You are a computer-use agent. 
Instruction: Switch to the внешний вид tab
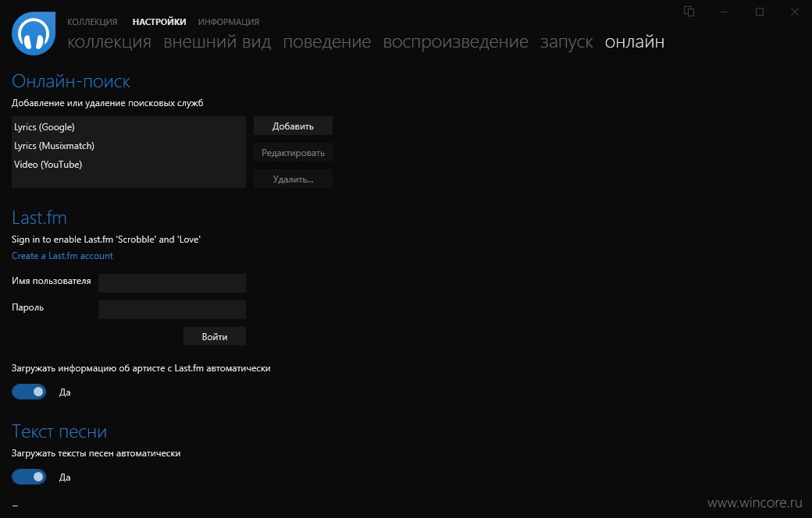point(217,41)
